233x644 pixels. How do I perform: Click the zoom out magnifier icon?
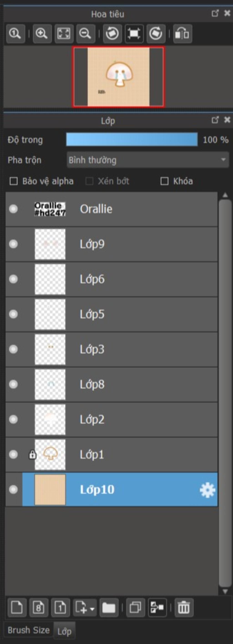86,33
